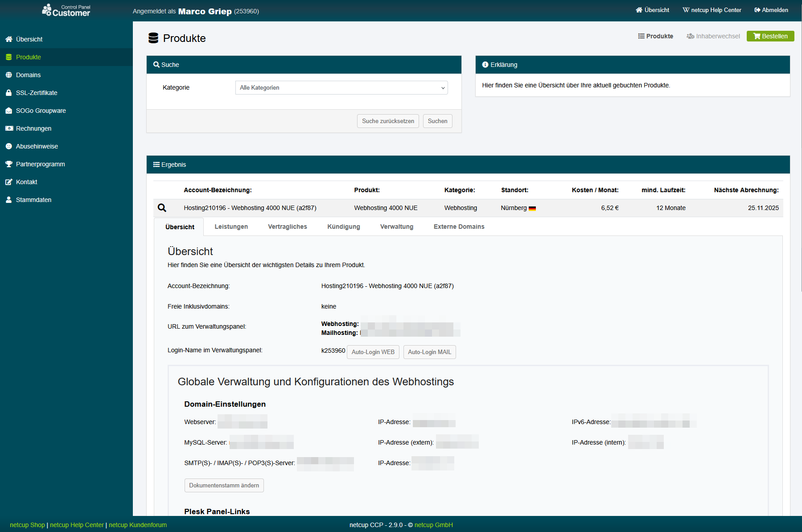The height and width of the screenshot is (532, 802).
Task: Click the sign-out icon next to Abmelden
Action: [757, 10]
